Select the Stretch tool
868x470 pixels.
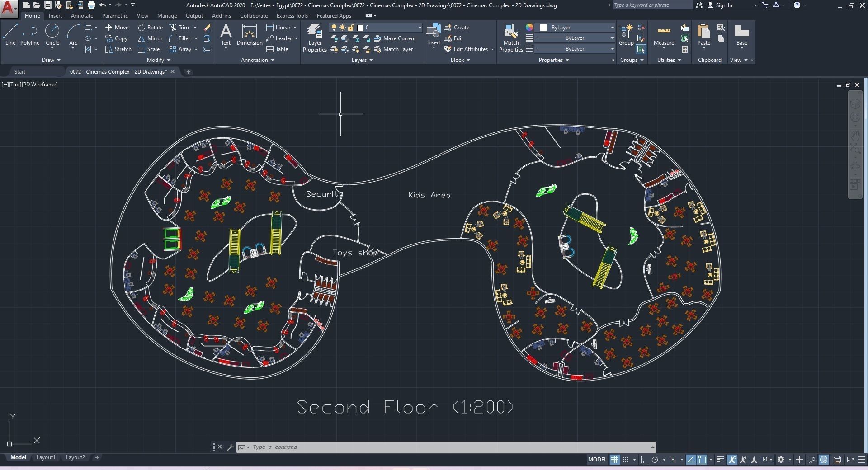pyautogui.click(x=118, y=49)
